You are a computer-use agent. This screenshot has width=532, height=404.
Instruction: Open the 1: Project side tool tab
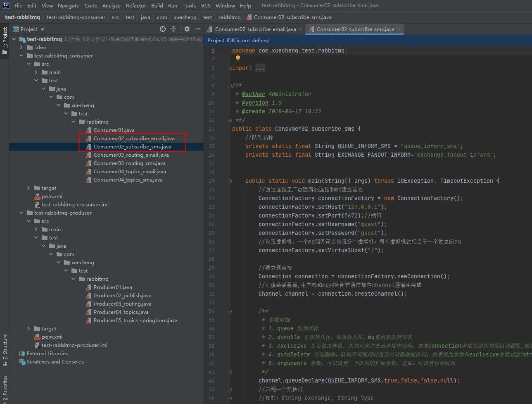tap(5, 41)
